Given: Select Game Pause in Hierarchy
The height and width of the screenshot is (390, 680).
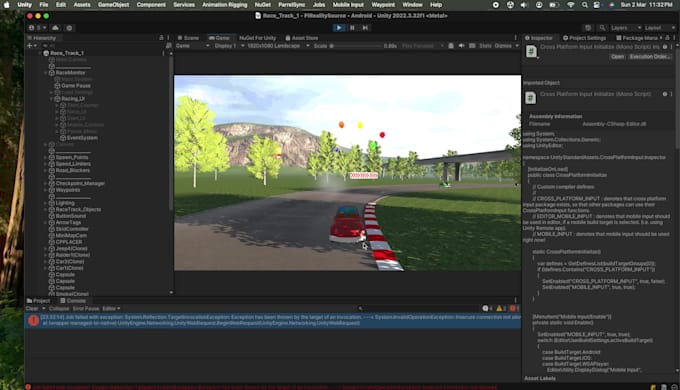Looking at the screenshot, I should [x=75, y=86].
